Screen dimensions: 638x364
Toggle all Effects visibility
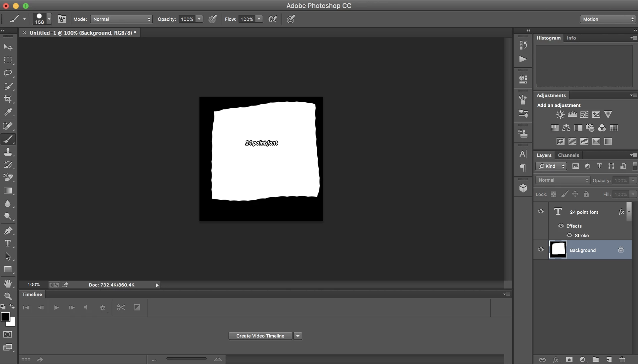(561, 226)
